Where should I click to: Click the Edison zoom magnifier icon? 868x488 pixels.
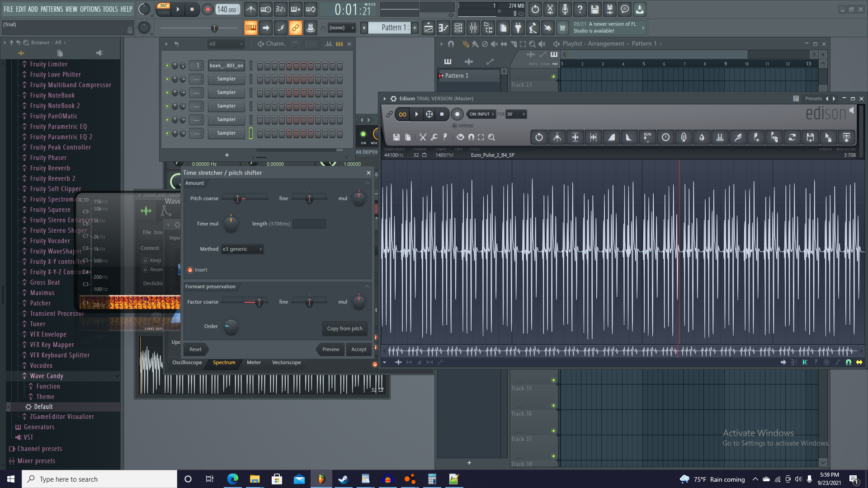click(x=491, y=137)
